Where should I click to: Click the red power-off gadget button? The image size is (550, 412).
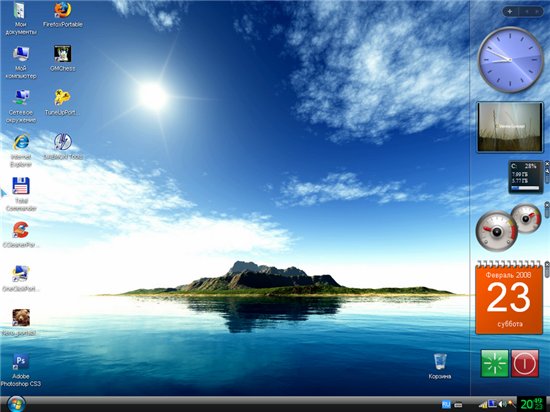tap(525, 363)
